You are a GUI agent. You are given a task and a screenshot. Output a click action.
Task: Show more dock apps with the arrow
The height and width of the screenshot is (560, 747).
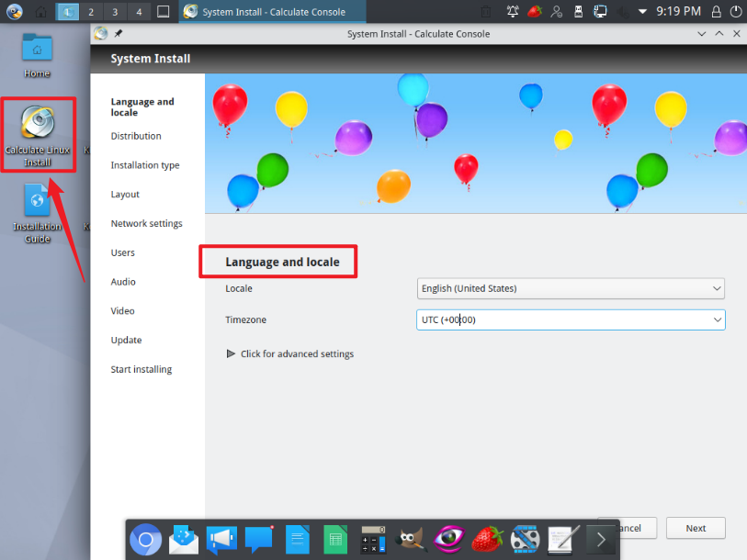[601, 540]
